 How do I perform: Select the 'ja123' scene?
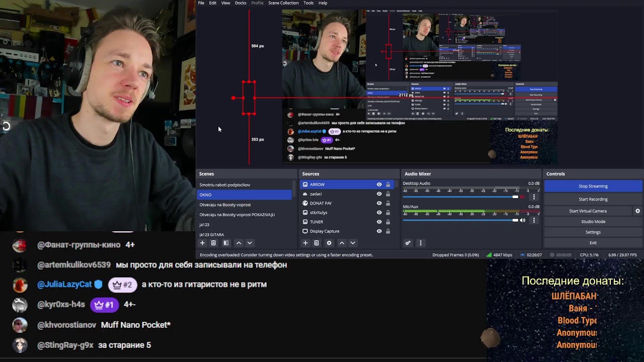coord(244,225)
